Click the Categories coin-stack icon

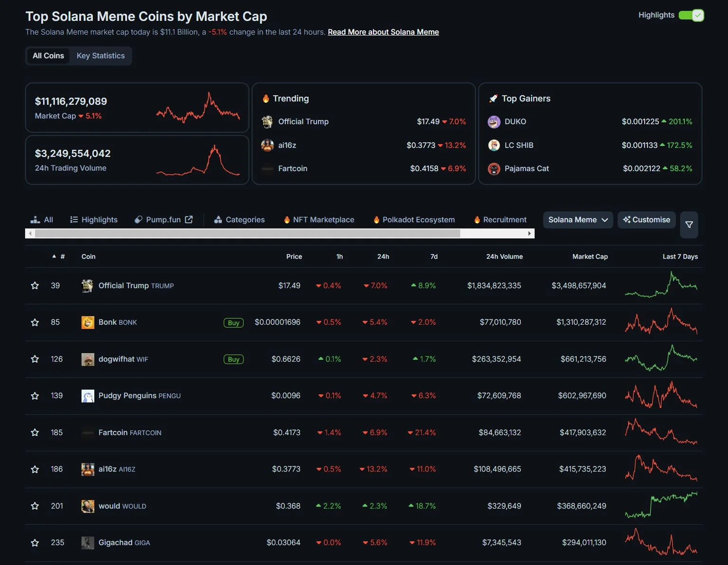[218, 219]
